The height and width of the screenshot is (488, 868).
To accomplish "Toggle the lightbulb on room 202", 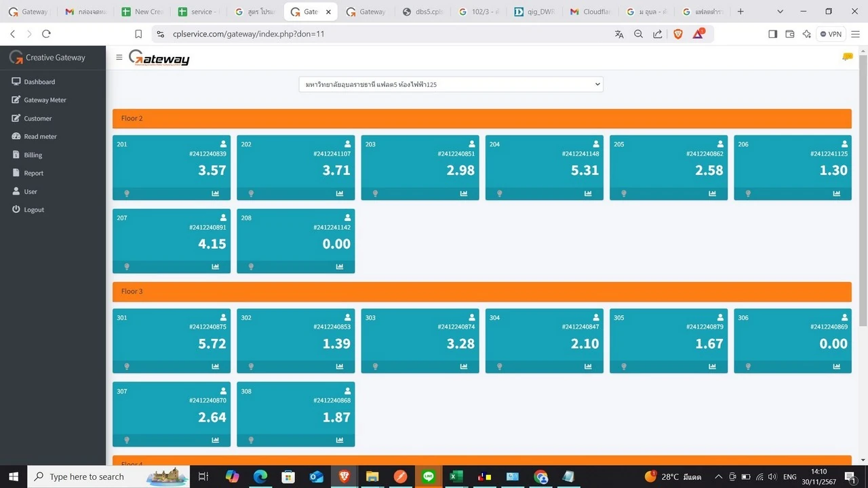I will tap(251, 193).
